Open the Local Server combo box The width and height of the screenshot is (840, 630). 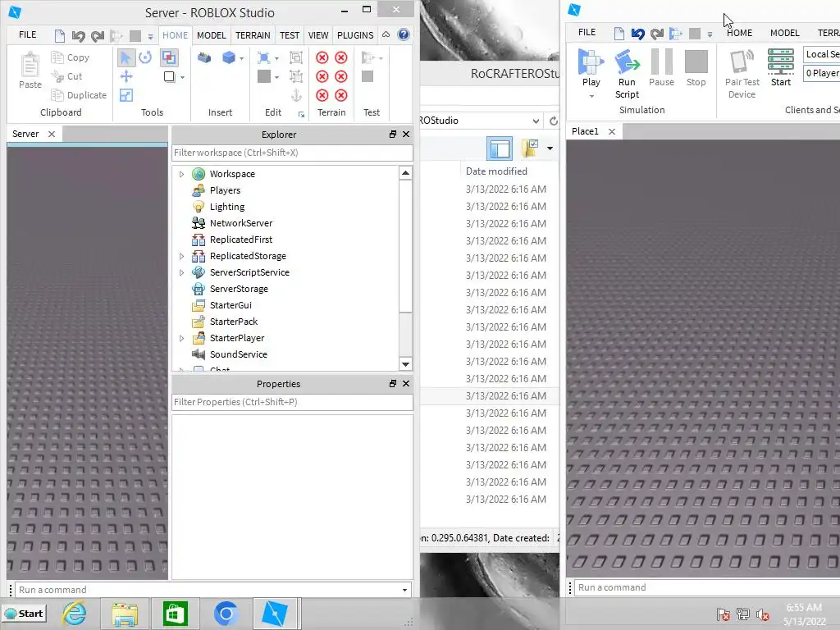coord(821,54)
